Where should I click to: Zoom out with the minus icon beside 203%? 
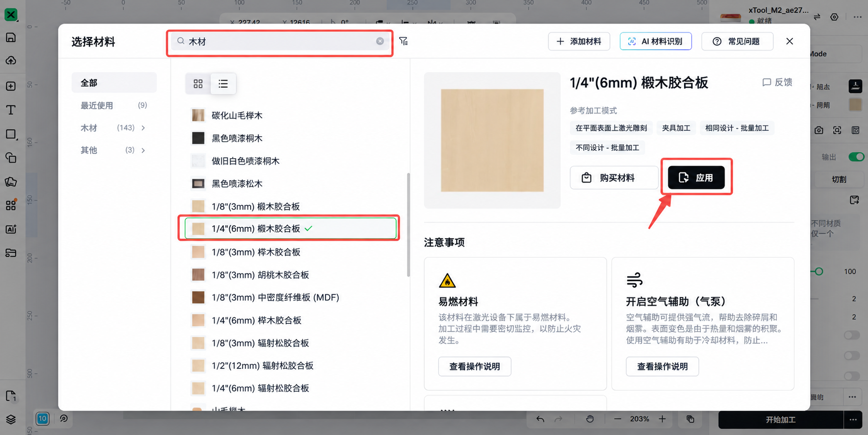(617, 419)
